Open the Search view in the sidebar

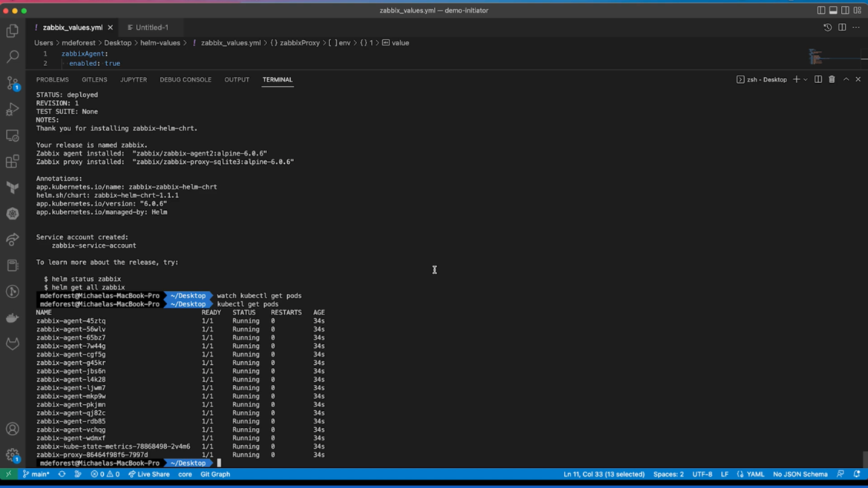(12, 56)
